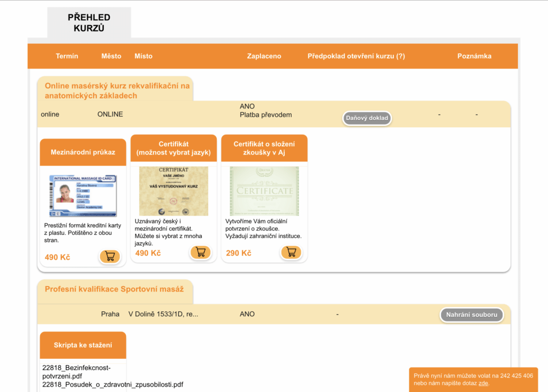Open the Přehled kurzů tab
548x392 pixels.
point(89,23)
